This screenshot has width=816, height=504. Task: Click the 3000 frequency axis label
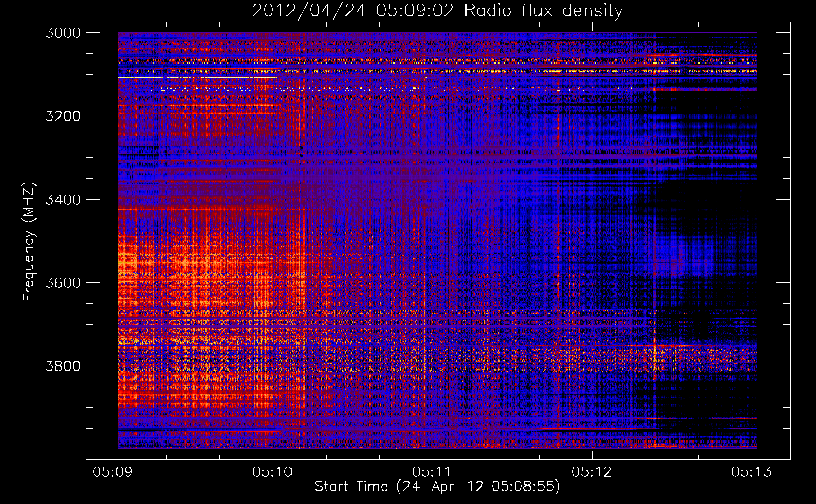pyautogui.click(x=63, y=33)
